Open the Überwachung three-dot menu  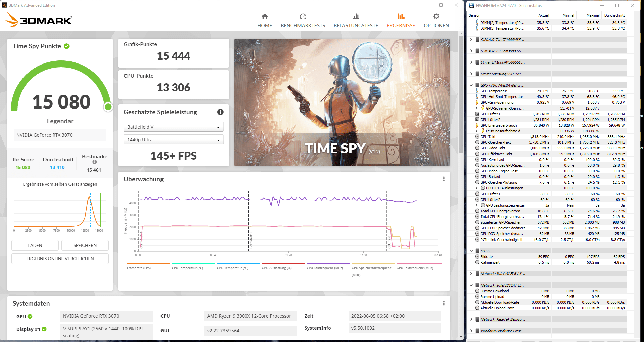click(444, 179)
